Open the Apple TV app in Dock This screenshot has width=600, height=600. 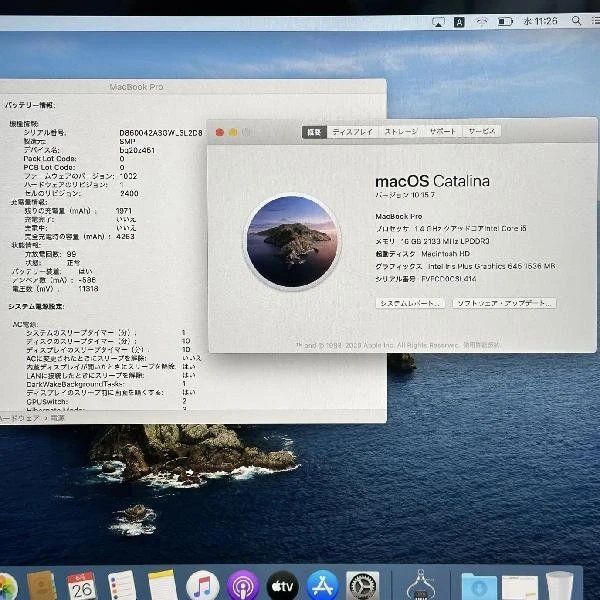pyautogui.click(x=283, y=585)
